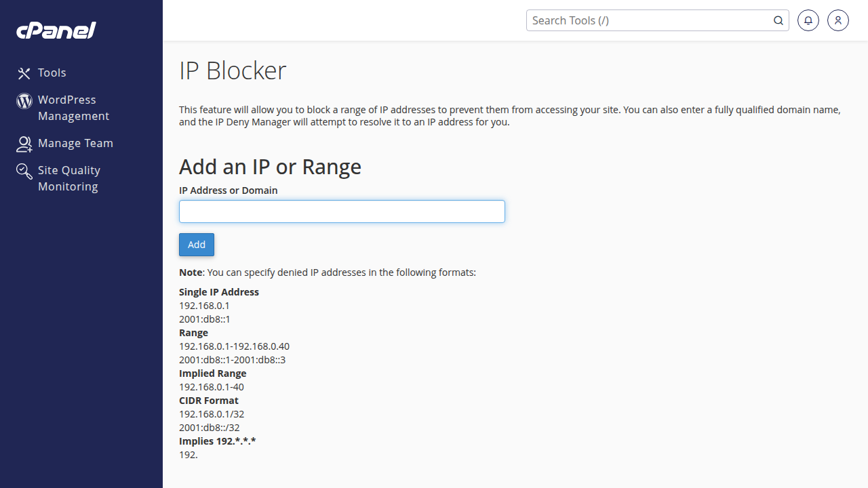Focus the IP Address or Domain field

coord(342,211)
